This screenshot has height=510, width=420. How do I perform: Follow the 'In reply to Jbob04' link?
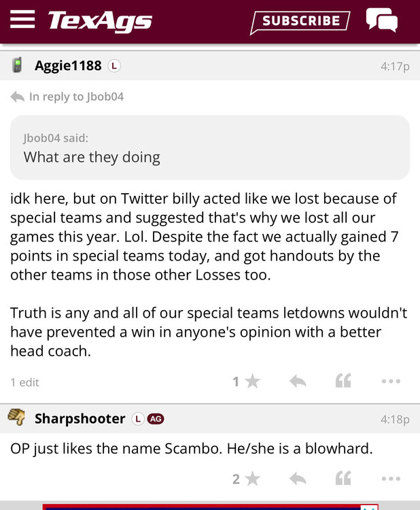[x=75, y=97]
